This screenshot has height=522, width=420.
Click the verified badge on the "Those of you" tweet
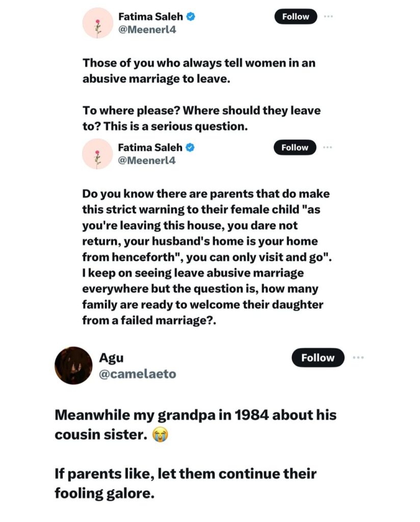191,17
